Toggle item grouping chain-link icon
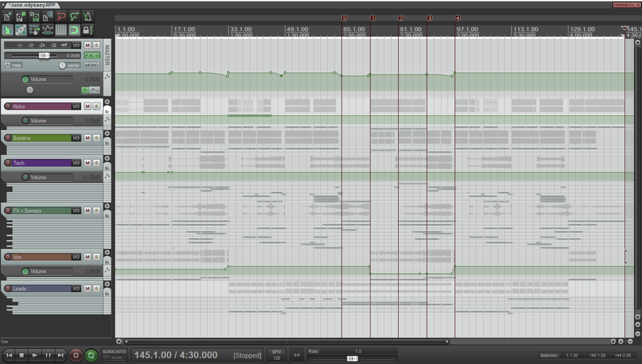The width and height of the screenshot is (642, 364). coord(21,30)
